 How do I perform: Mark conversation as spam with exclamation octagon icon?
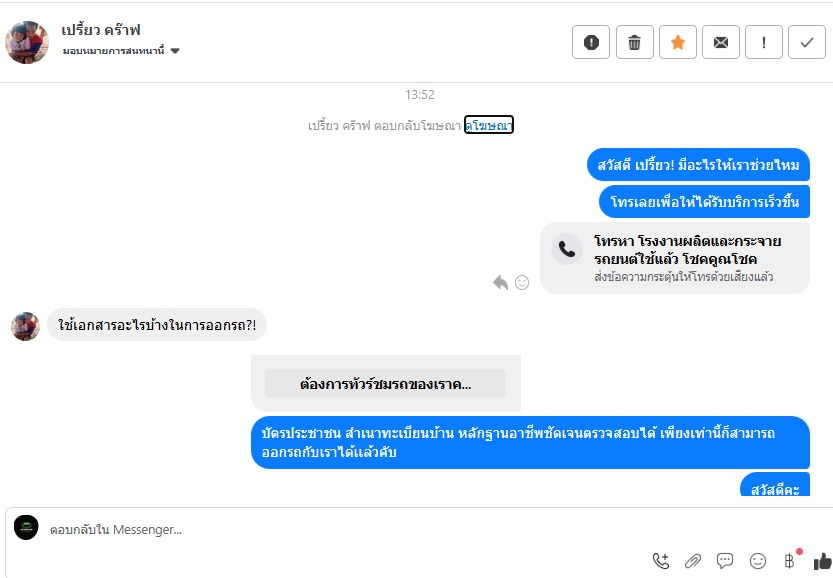point(591,42)
